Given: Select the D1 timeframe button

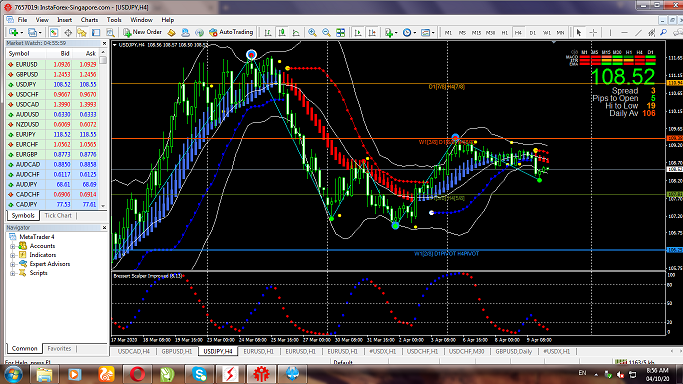Looking at the screenshot, I should tap(532, 33).
